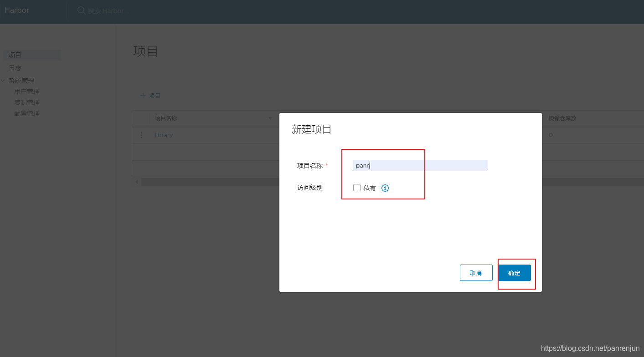Click the left arrow of horizontal scrollbar

tap(136, 182)
